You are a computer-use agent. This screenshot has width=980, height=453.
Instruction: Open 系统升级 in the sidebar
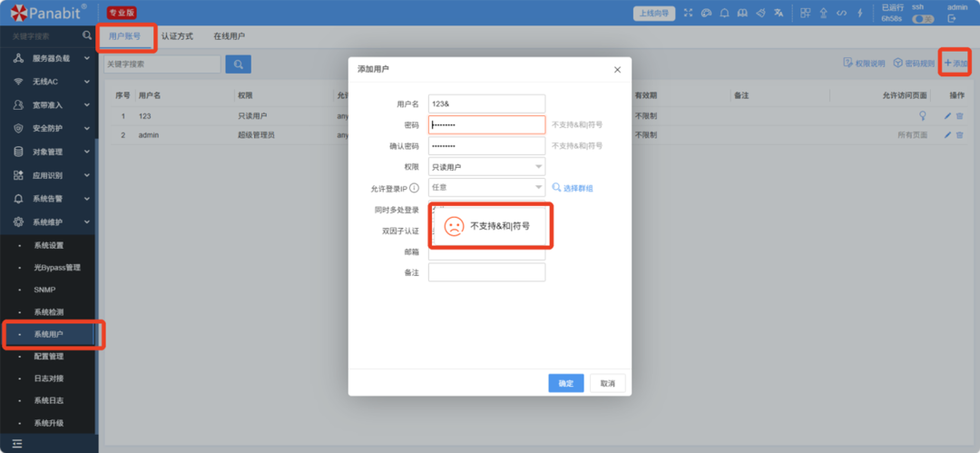[49, 423]
